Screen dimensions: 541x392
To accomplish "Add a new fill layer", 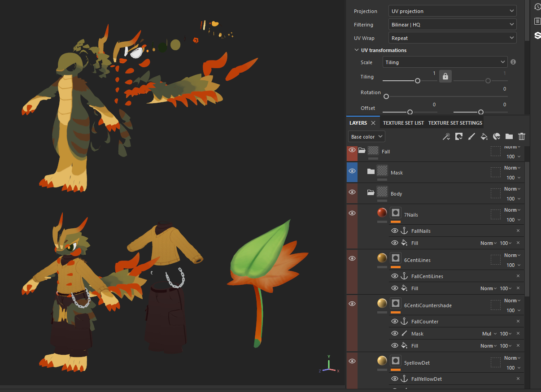I will (x=484, y=137).
